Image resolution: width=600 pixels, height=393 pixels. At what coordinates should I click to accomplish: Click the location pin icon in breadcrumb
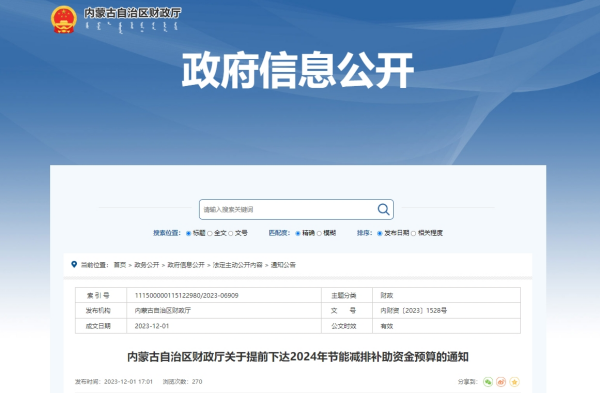(x=74, y=264)
